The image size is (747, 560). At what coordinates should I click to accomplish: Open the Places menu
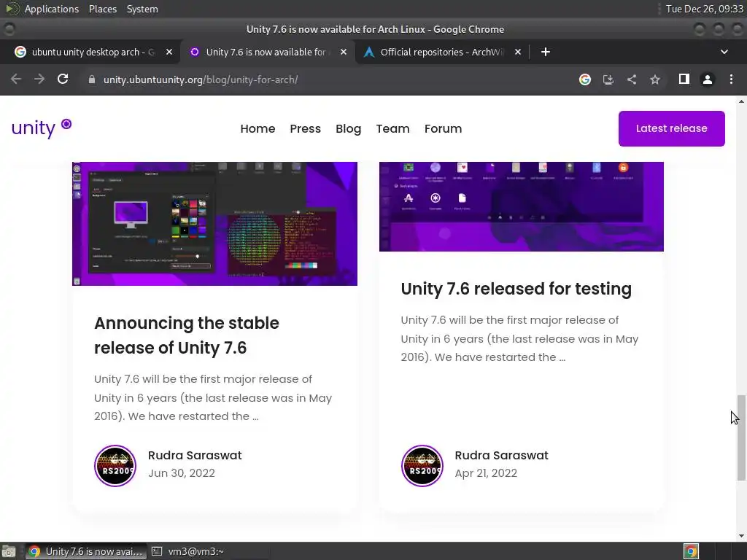click(102, 9)
